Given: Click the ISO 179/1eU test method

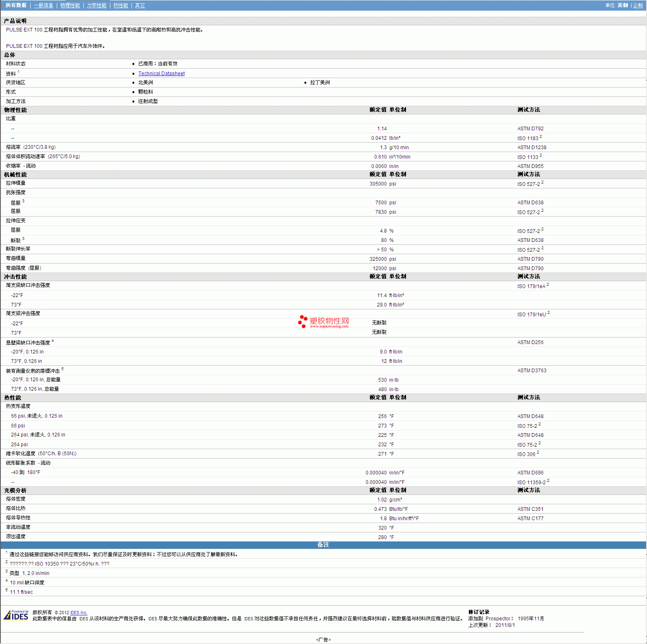Looking at the screenshot, I should (533, 314).
